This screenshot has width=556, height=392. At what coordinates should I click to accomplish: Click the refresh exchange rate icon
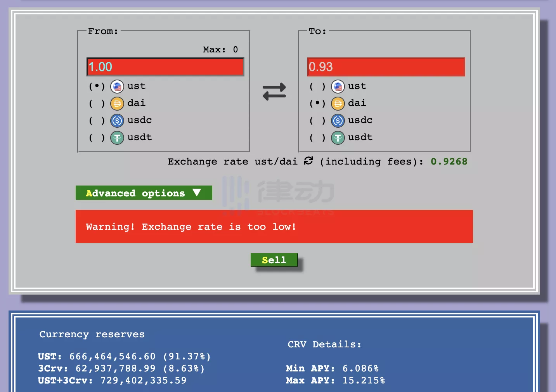click(x=308, y=161)
